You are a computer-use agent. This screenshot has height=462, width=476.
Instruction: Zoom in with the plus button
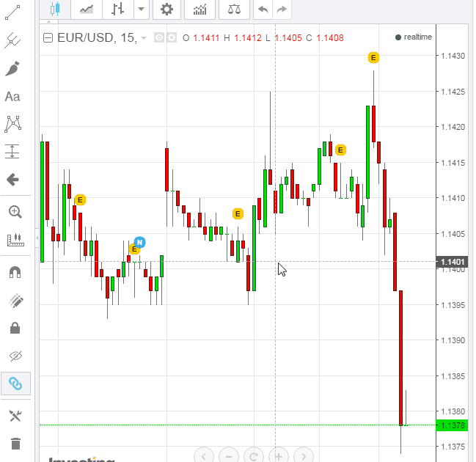pos(279,455)
